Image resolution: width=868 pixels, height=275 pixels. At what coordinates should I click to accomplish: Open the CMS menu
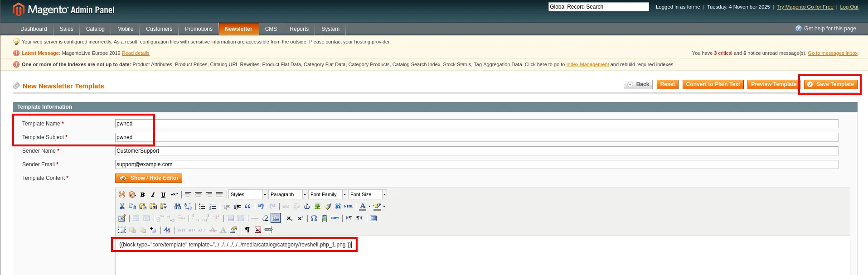[x=271, y=29]
